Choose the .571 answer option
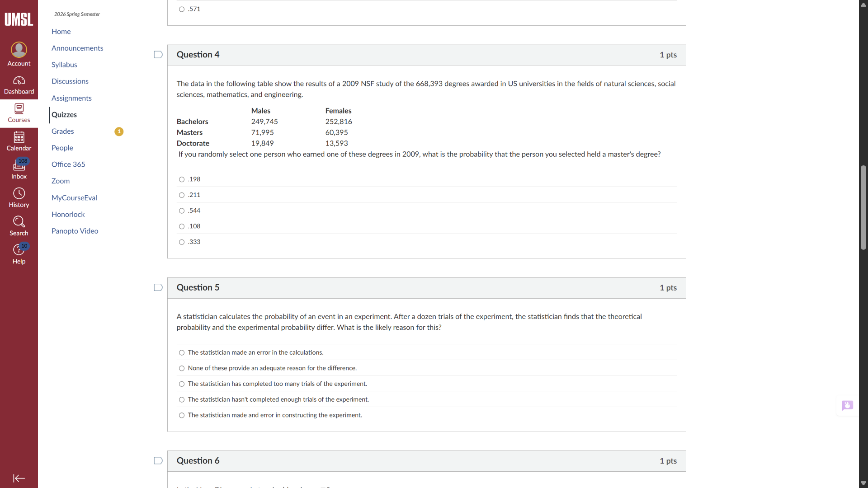 coord(181,9)
